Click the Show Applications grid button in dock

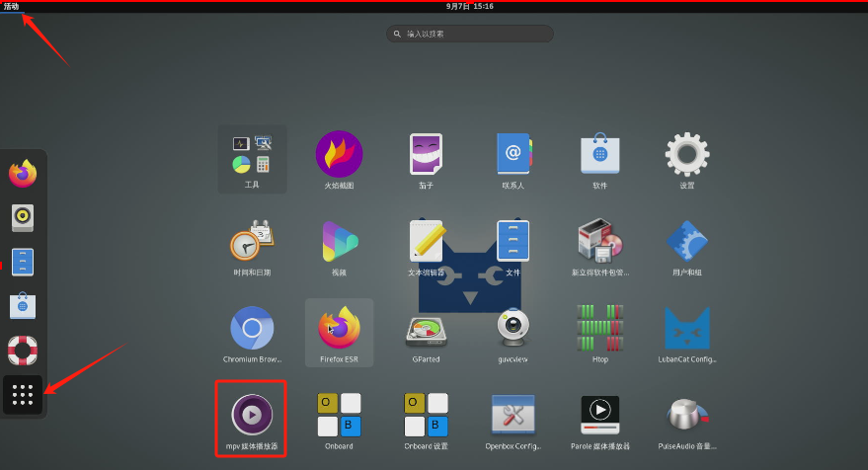(23, 394)
